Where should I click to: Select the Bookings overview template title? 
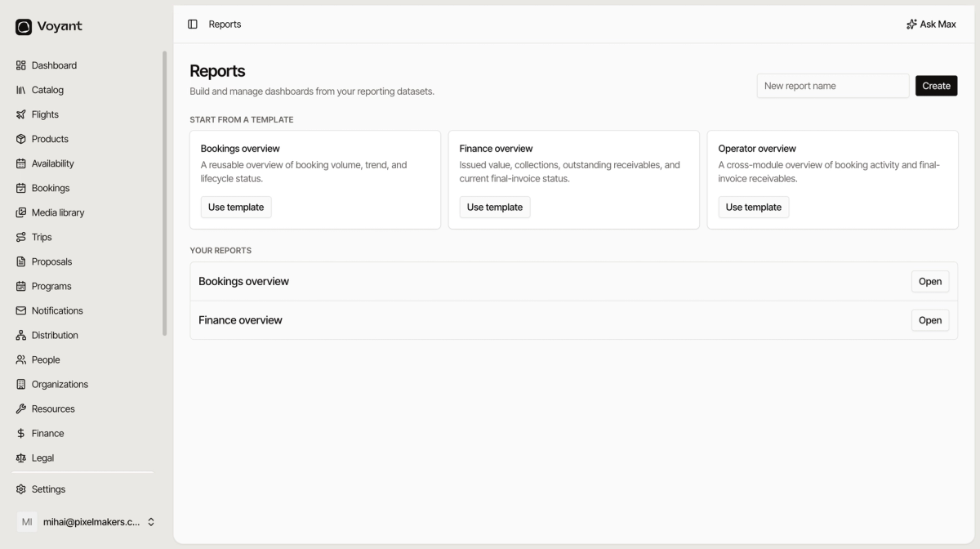pyautogui.click(x=240, y=149)
